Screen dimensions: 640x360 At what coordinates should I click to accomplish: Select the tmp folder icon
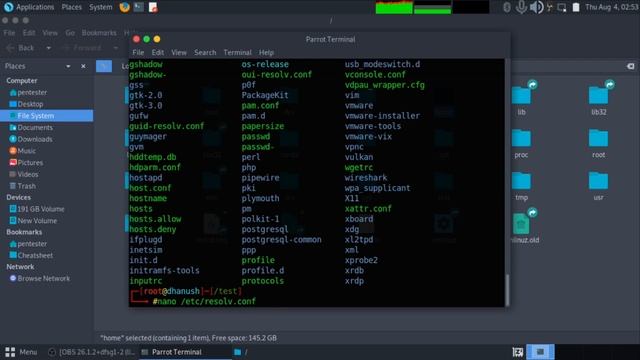pyautogui.click(x=522, y=181)
